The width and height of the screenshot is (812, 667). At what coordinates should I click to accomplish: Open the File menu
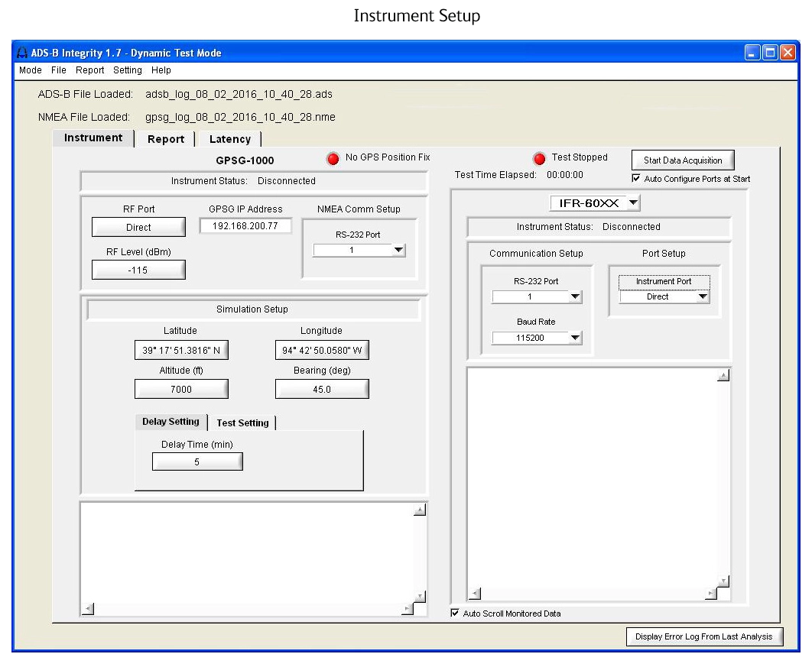tap(59, 70)
